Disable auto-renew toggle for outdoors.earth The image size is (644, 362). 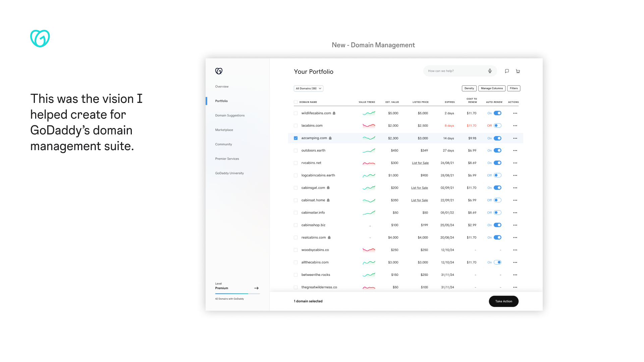coord(497,150)
